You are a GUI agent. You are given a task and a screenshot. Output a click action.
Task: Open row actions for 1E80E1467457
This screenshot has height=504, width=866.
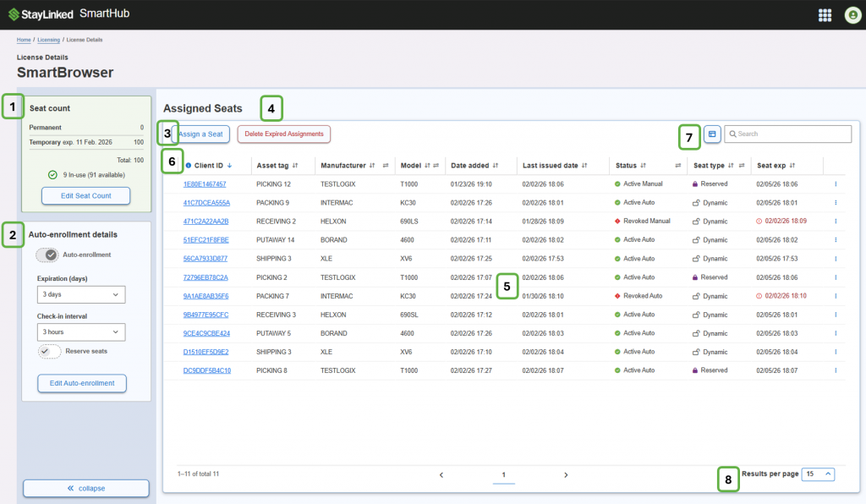pos(836,184)
